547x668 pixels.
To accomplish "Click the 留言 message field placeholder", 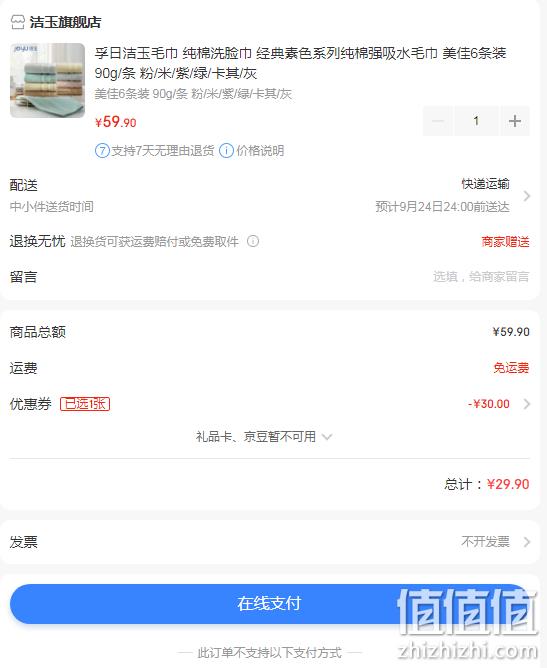I will [481, 277].
